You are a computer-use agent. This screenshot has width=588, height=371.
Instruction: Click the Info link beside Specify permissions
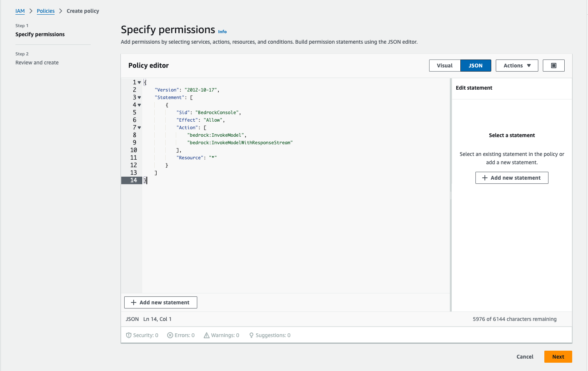pos(222,32)
